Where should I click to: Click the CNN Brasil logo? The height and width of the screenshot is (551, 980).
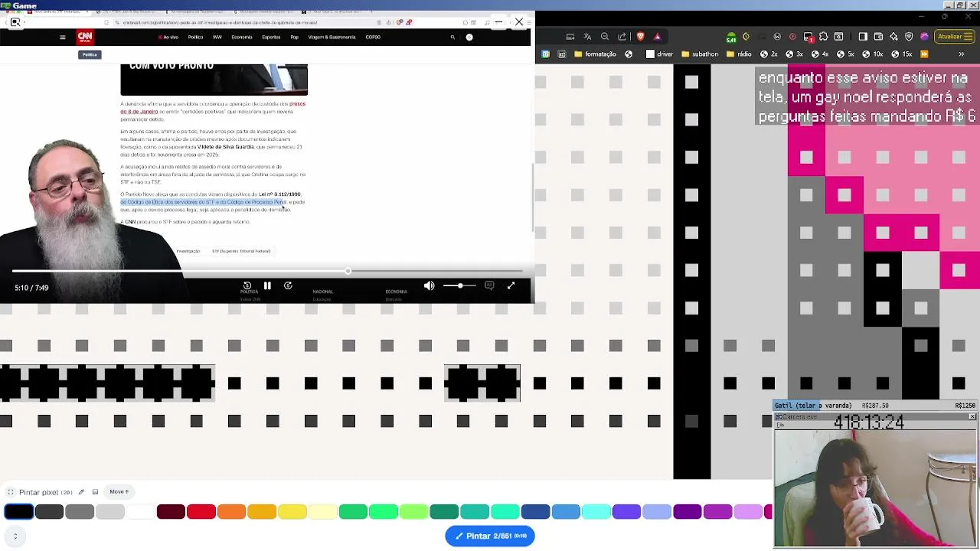pos(85,37)
